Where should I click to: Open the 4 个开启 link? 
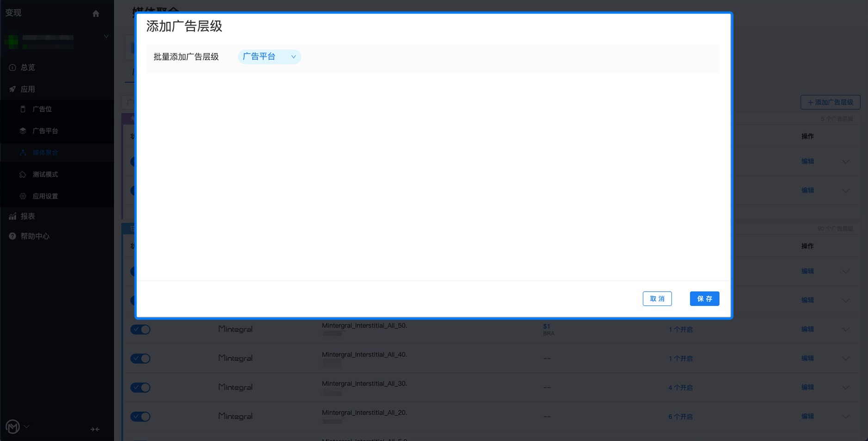point(680,388)
